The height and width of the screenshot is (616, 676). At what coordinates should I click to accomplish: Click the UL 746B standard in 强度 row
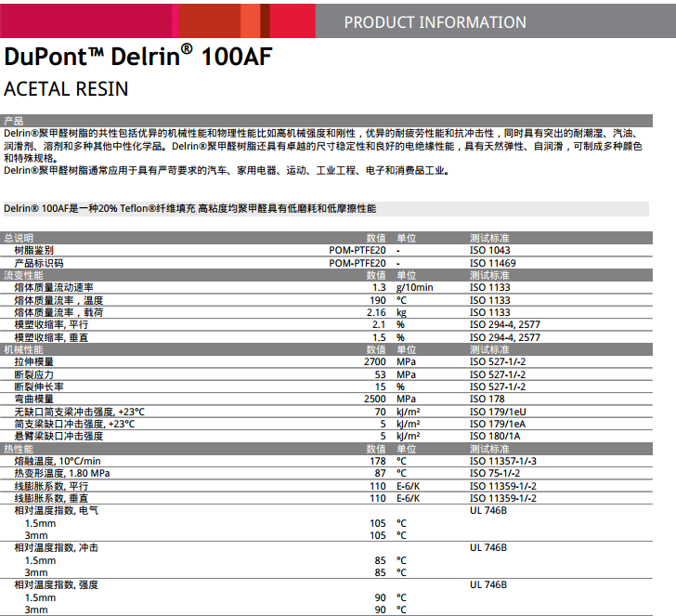click(488, 584)
